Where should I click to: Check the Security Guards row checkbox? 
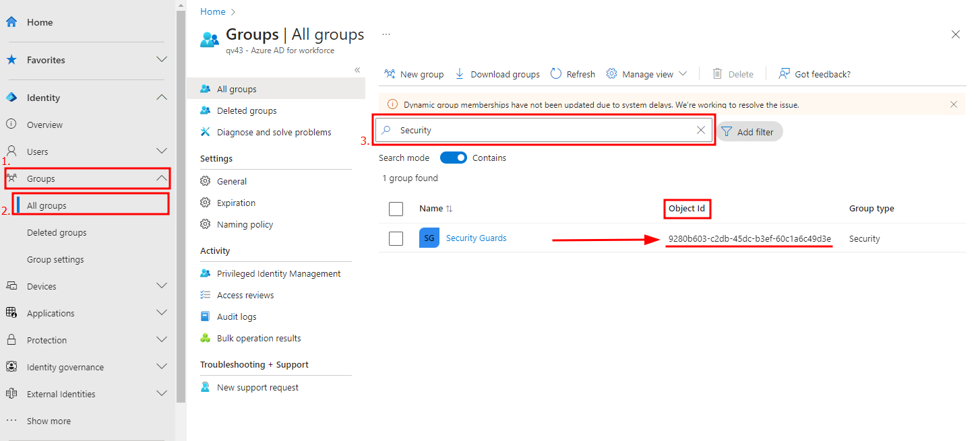point(396,238)
